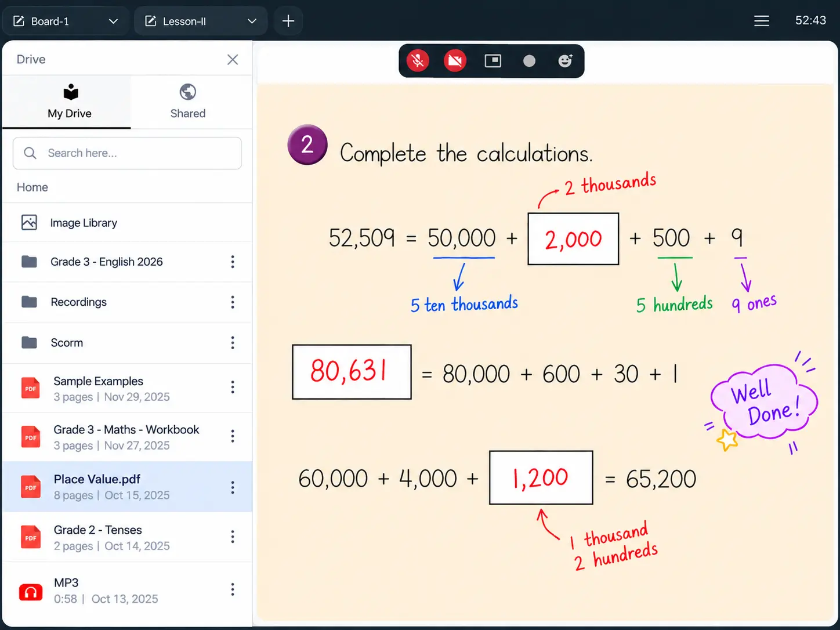Switch to the Shared tab
The width and height of the screenshot is (840, 630).
pos(188,102)
